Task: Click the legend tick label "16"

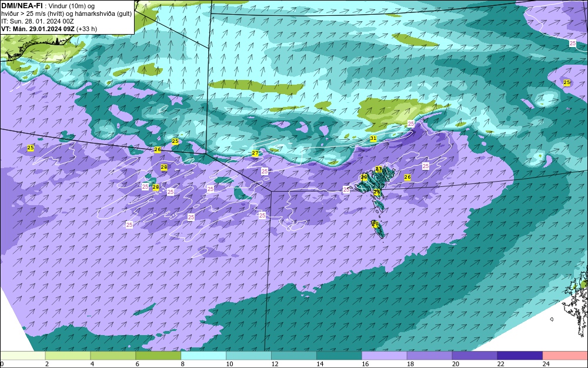Action: coord(365,364)
